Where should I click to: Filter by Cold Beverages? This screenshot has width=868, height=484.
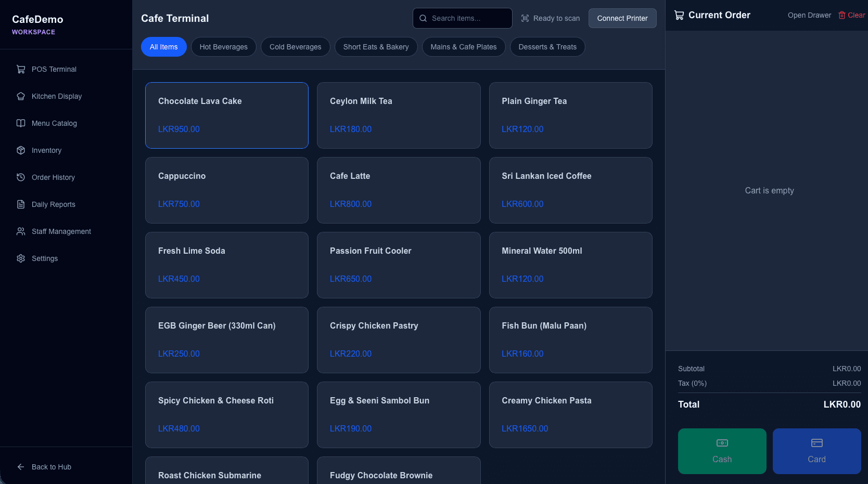click(296, 47)
